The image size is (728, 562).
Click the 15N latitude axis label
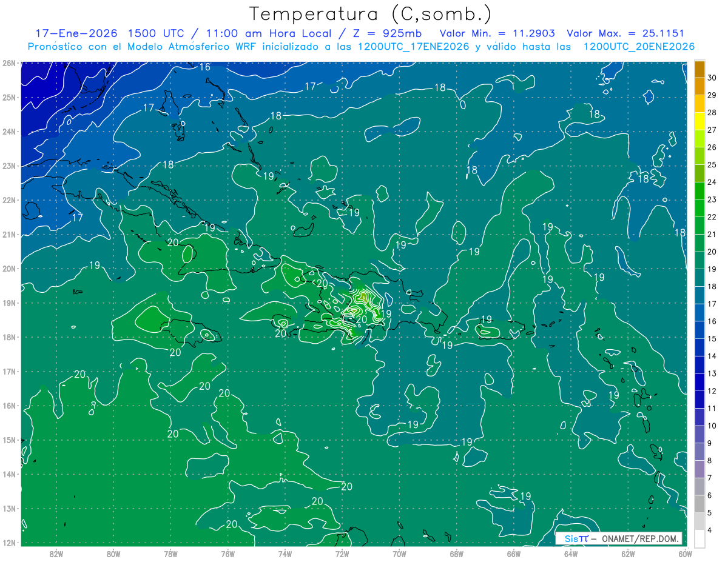click(8, 440)
